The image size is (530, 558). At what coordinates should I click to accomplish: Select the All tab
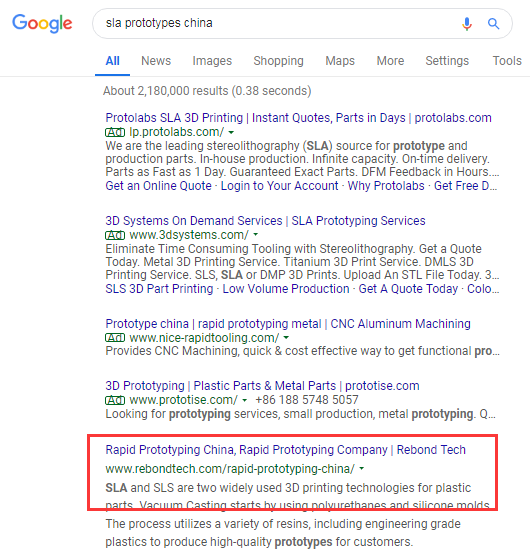click(112, 61)
